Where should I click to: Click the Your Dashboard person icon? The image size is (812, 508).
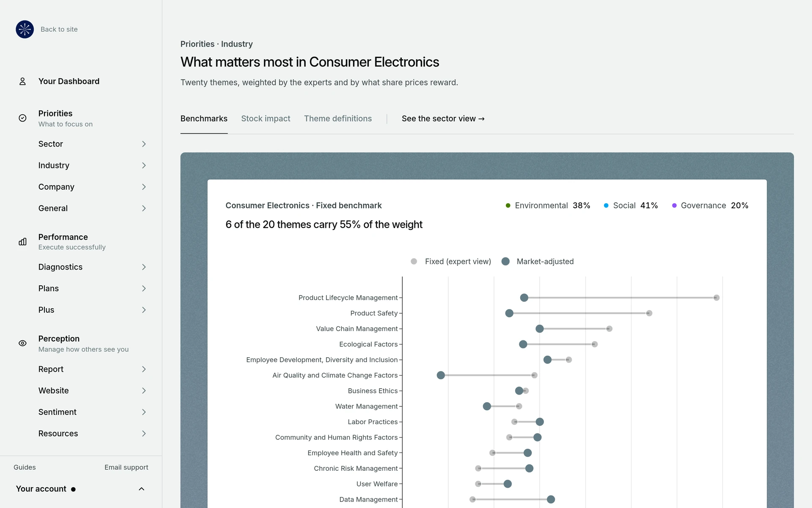22,81
